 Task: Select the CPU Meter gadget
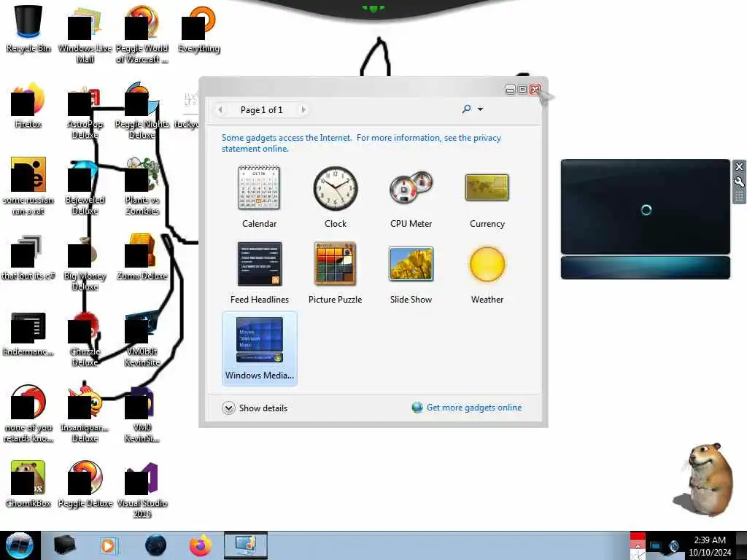pos(411,197)
